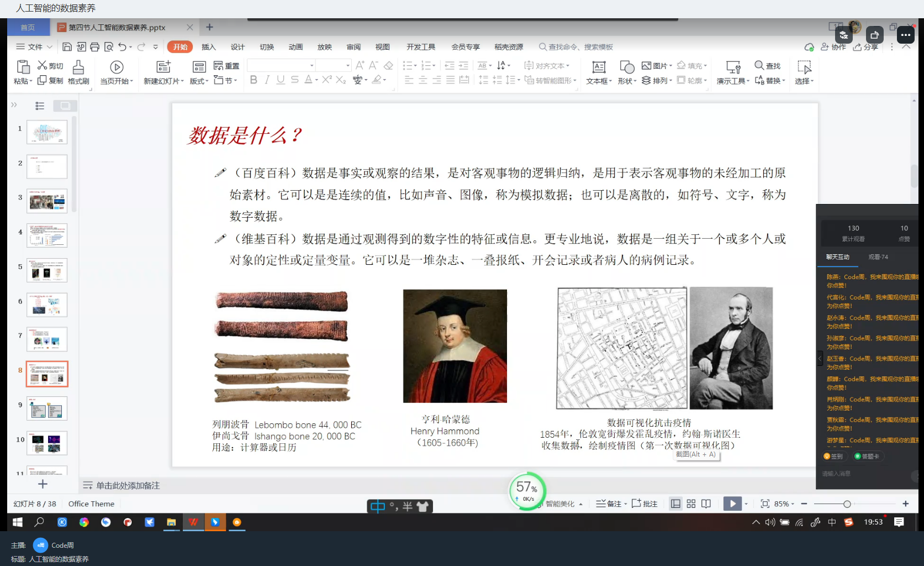Click the zoom out minus icon
The height and width of the screenshot is (566, 924).
[x=804, y=504]
